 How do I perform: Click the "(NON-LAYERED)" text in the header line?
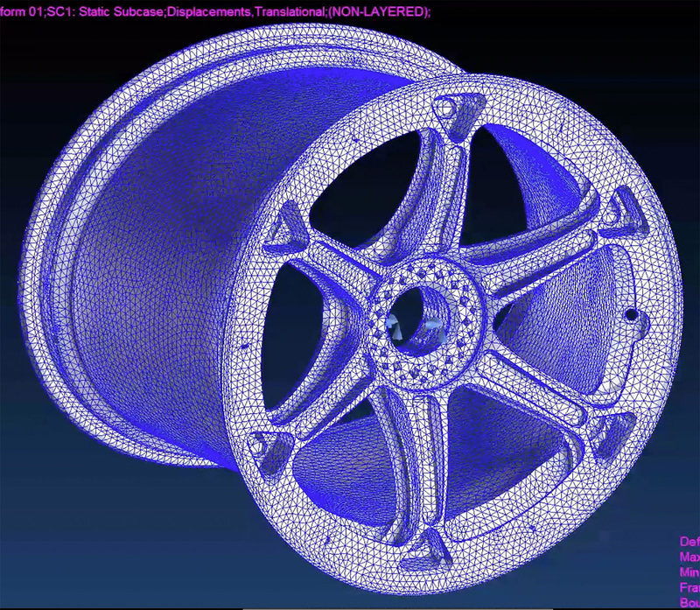(x=378, y=11)
